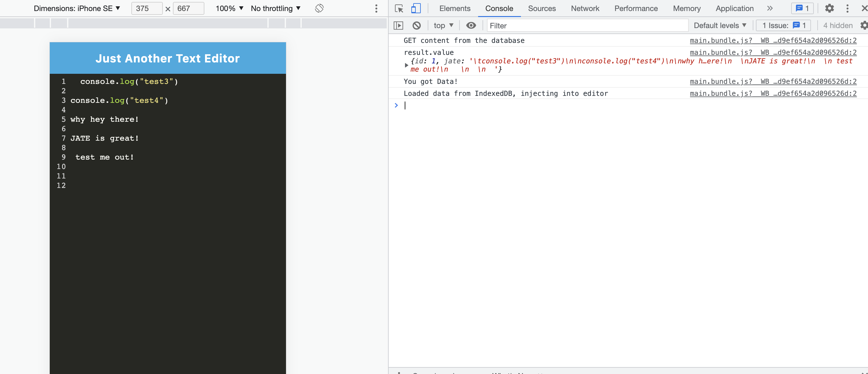Image resolution: width=868 pixels, height=374 pixels.
Task: Show more DevTools tabs via chevrons
Action: [770, 9]
